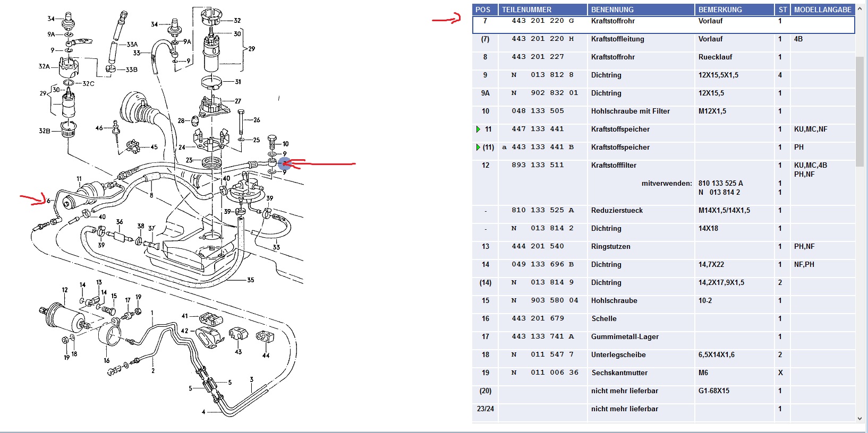Click part callout 41 near the bracket
The image size is (868, 433).
click(x=185, y=316)
